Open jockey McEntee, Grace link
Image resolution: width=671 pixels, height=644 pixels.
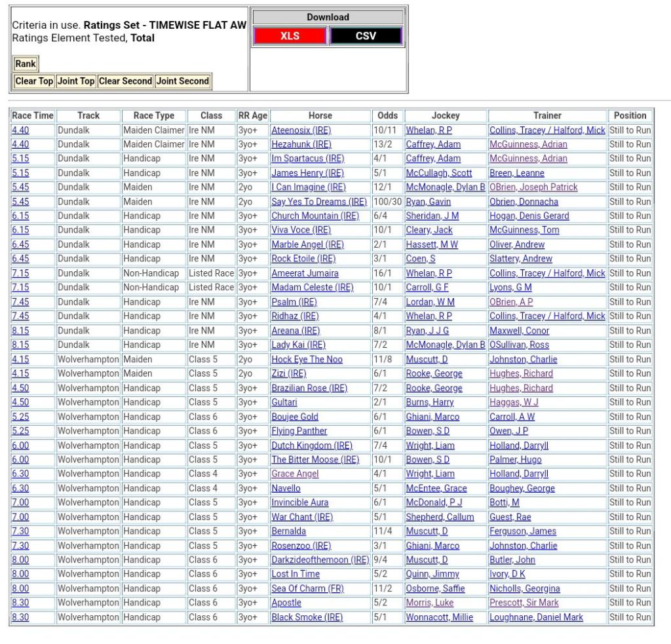[436, 488]
